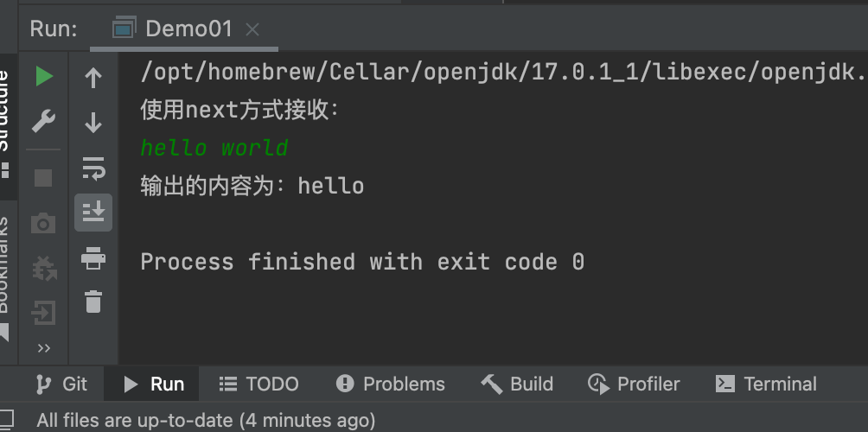The height and width of the screenshot is (432, 868).
Task: Rerun Demo01 with green play icon
Action: click(x=44, y=77)
